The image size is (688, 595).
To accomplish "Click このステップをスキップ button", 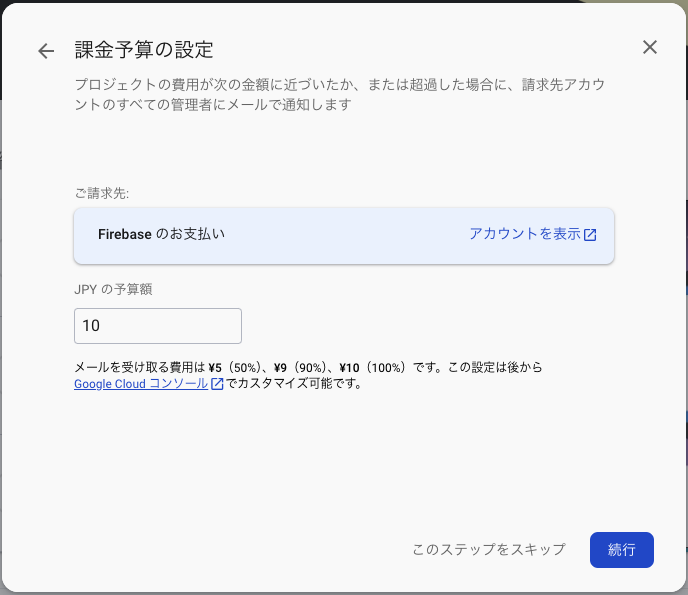I will (489, 549).
